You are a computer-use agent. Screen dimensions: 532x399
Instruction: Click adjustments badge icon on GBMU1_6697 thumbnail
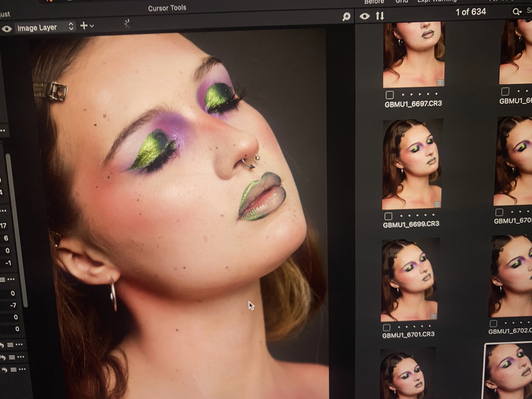[x=440, y=83]
